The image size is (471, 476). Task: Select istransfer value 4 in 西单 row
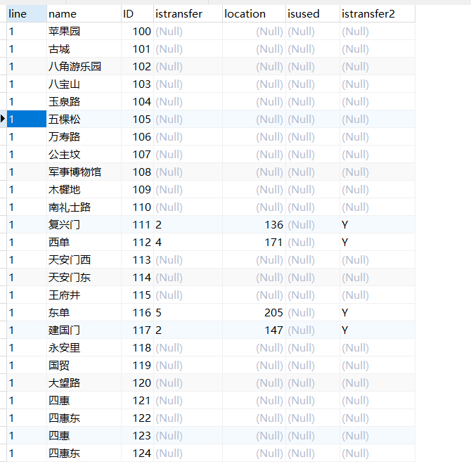click(x=188, y=243)
